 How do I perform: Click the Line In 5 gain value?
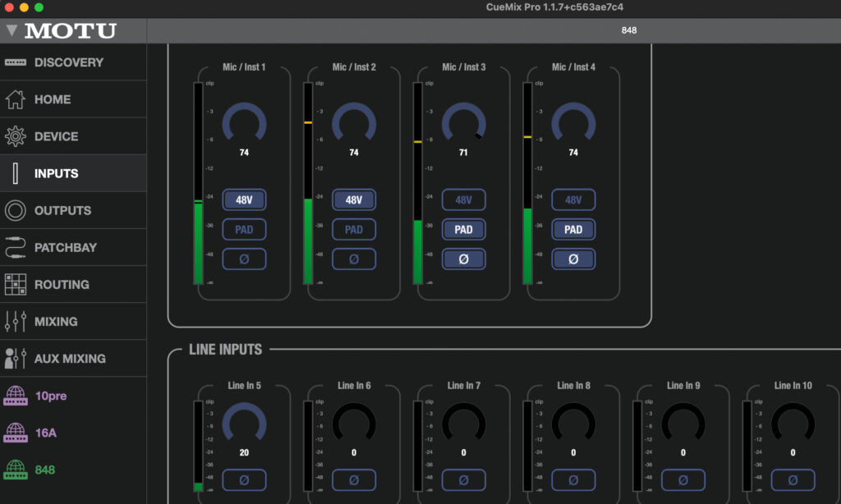point(244,452)
